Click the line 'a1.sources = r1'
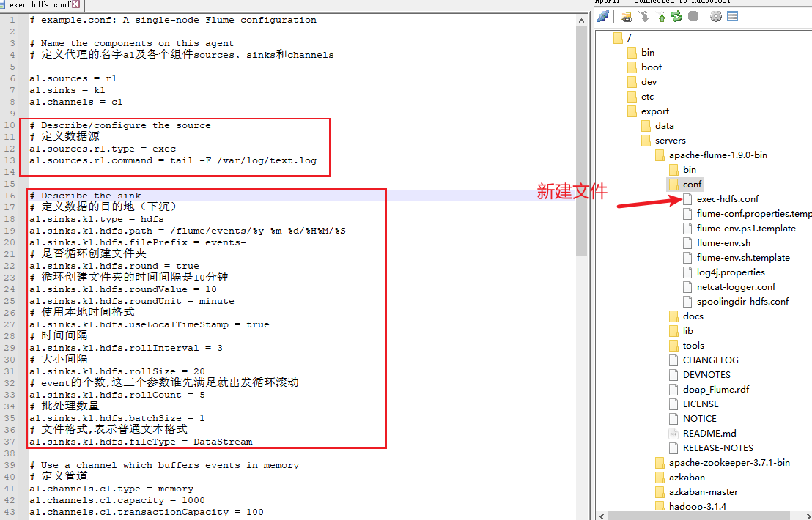The image size is (812, 520). click(x=73, y=78)
